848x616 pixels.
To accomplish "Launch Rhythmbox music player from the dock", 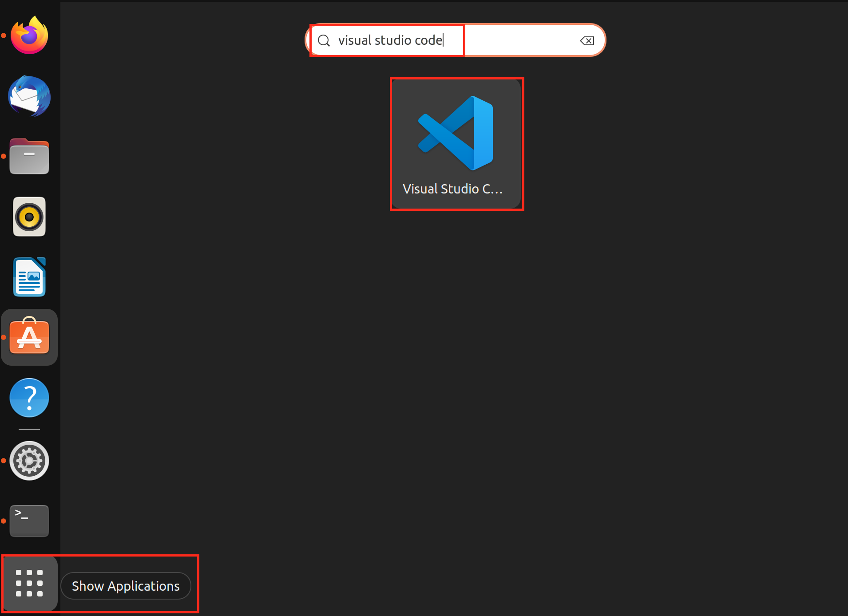I will point(29,217).
